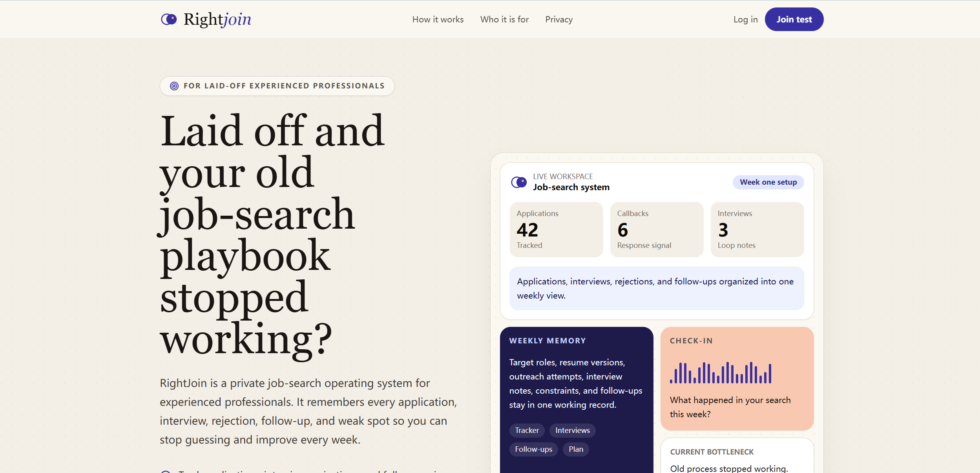Screen dimensions: 980x473
Task: Click the 'RightJoin is a private job-search' paragraph
Action: 308,411
